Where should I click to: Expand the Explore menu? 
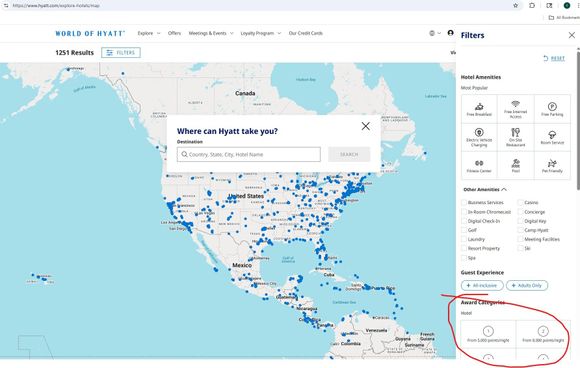[x=149, y=33]
